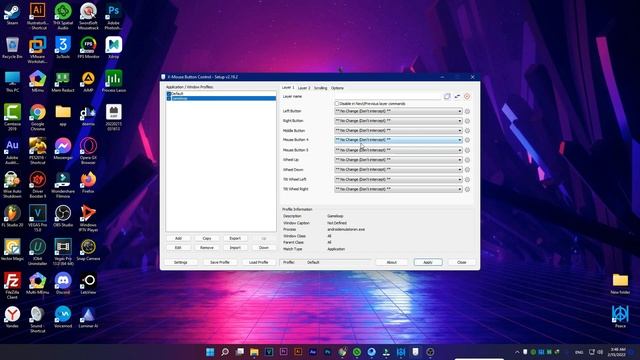The width and height of the screenshot is (640, 360).
Task: Move the profile with the Down button
Action: (x=264, y=248)
